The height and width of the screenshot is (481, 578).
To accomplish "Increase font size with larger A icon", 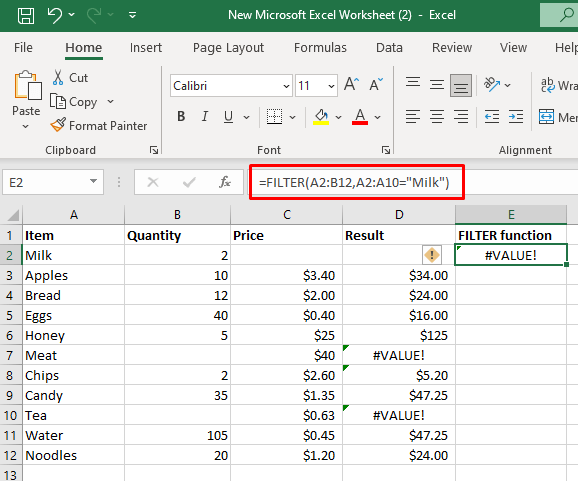I will click(351, 84).
